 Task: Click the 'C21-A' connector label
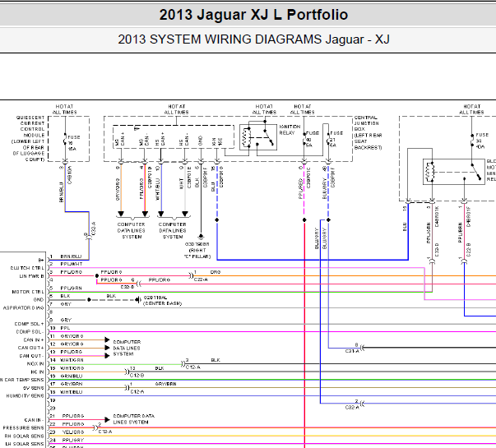tap(352, 351)
